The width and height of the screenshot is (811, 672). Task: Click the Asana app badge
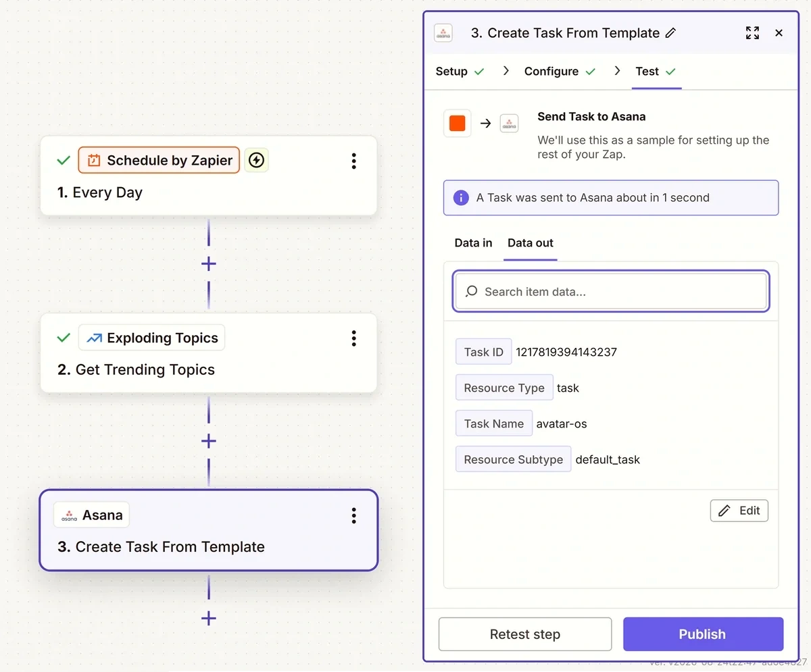(91, 515)
